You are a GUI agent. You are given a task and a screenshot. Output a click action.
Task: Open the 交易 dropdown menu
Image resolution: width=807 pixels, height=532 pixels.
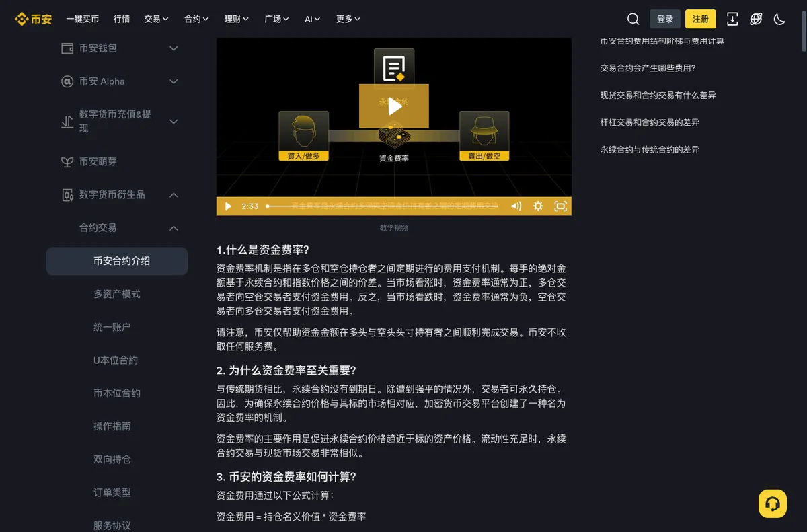pyautogui.click(x=156, y=19)
